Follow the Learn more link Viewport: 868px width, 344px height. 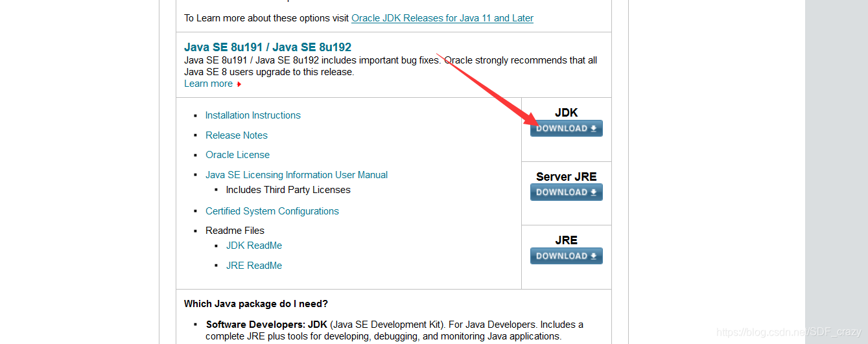coord(208,84)
